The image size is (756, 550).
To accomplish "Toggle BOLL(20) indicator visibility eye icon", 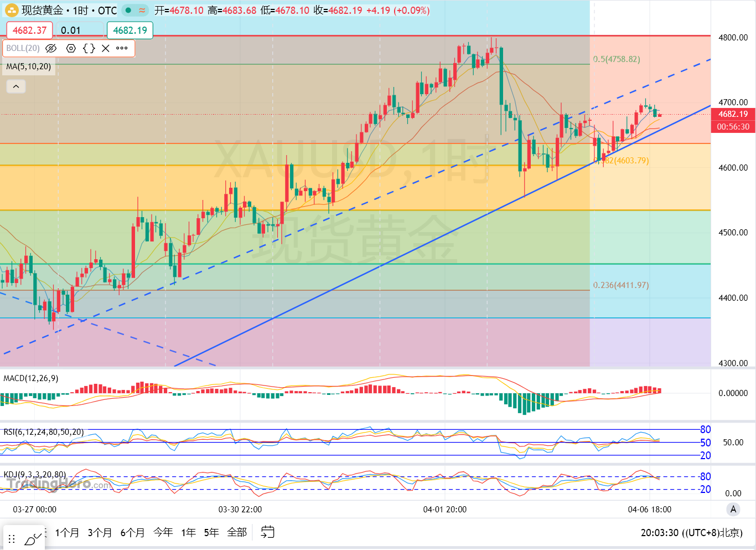I will click(x=51, y=48).
